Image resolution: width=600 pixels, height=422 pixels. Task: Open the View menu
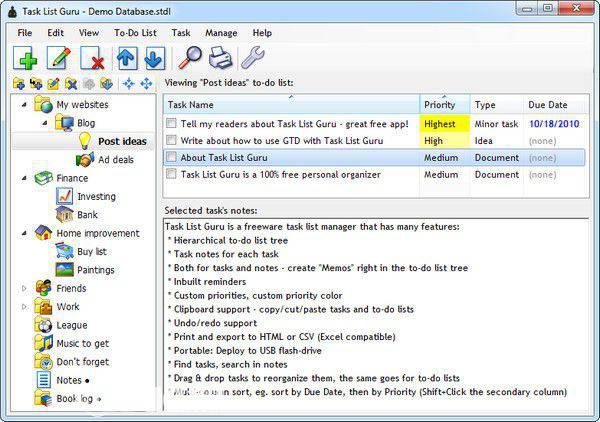click(x=89, y=33)
